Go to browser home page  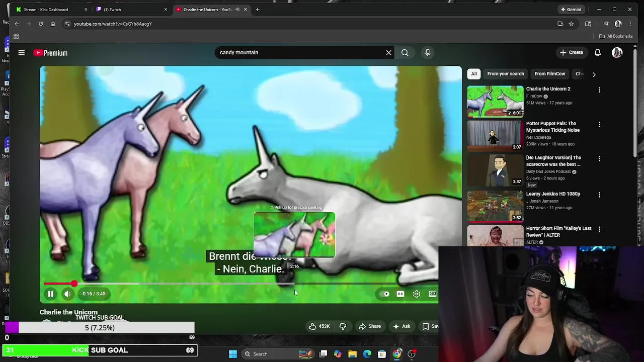[x=53, y=24]
